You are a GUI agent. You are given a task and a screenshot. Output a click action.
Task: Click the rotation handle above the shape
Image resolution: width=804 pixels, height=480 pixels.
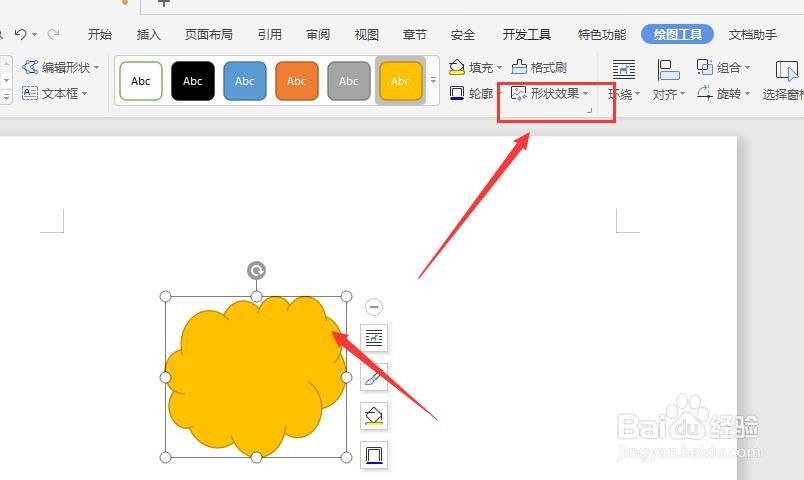(256, 270)
